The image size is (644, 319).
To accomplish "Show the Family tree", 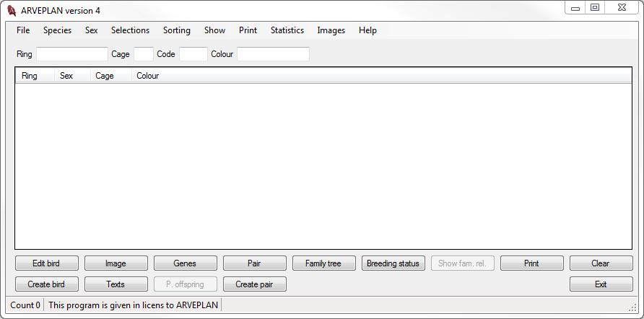I will [x=323, y=263].
